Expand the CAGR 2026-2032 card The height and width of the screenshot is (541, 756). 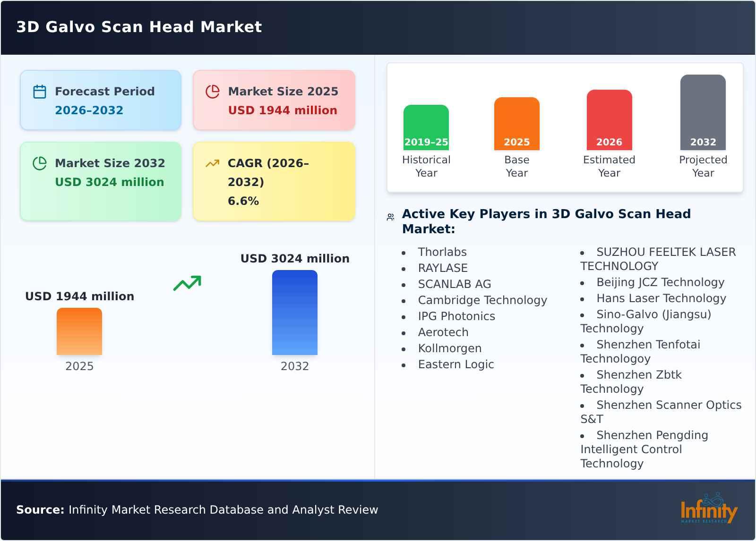[x=274, y=181]
